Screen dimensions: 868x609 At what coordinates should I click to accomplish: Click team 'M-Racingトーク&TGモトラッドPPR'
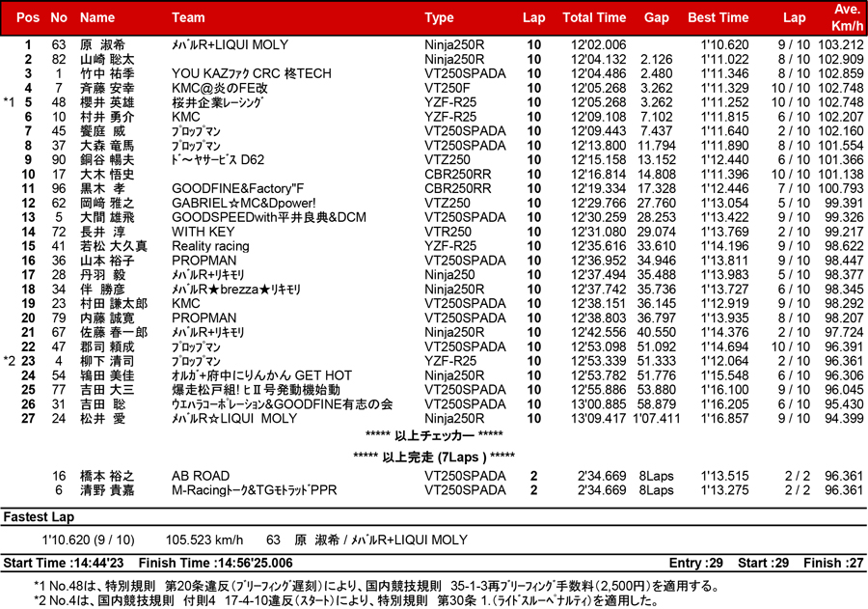(254, 490)
